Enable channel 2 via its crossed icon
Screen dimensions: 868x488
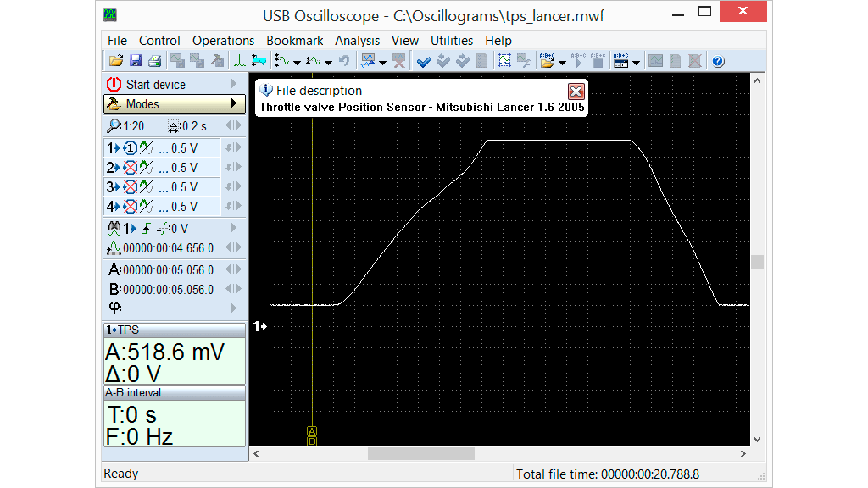pos(130,167)
